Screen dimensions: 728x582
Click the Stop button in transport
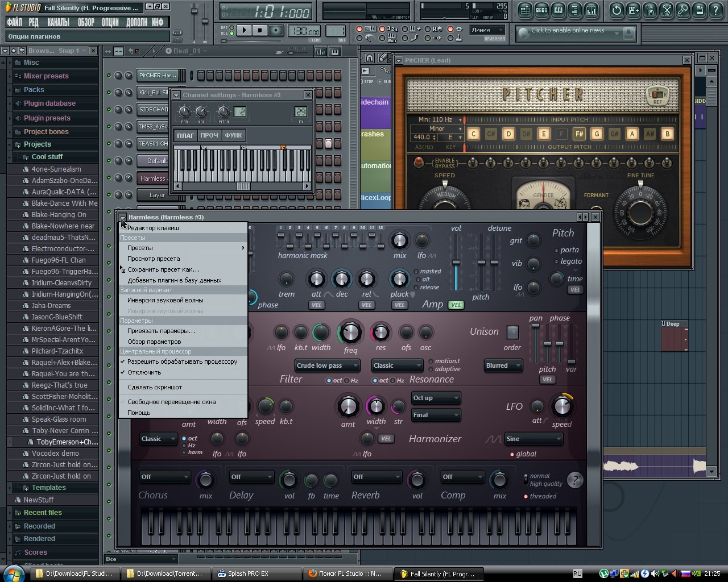click(260, 31)
